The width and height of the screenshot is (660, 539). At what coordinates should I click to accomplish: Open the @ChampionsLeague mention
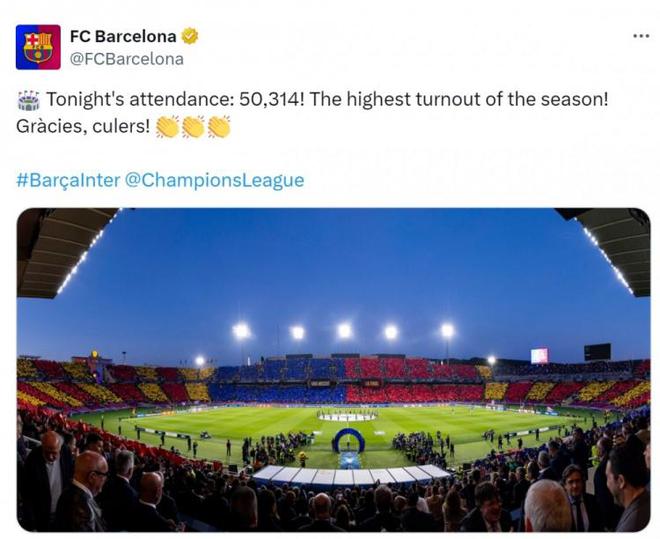tap(214, 181)
